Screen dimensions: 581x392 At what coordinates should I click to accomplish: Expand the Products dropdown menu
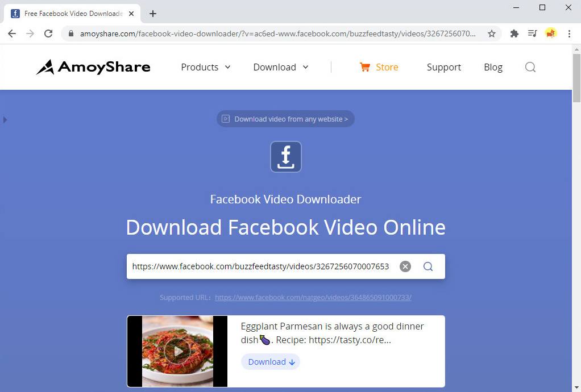[206, 67]
